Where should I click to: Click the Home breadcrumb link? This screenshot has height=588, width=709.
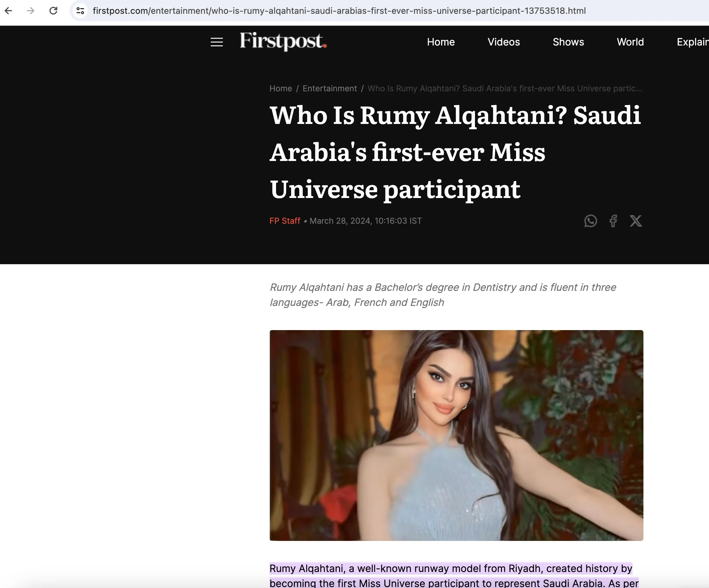pos(280,88)
